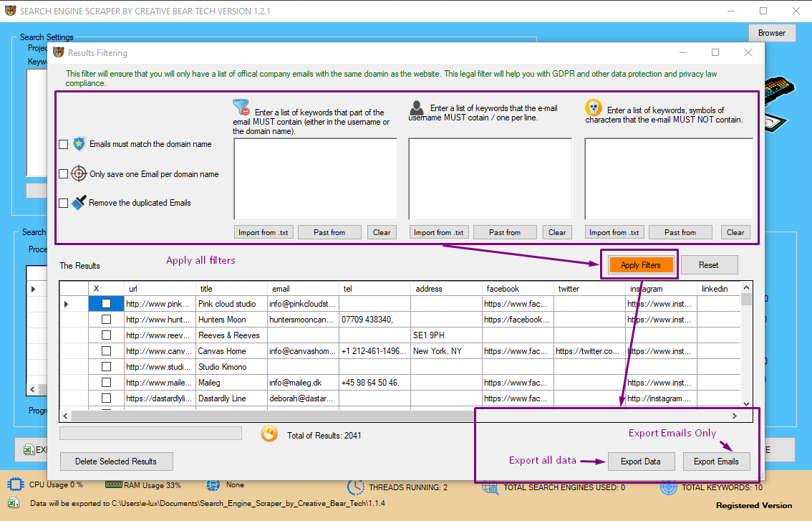The image size is (812, 521).
Task: Click the globe icon near TOTAL SEARCH ENGINES USED
Action: [490, 487]
